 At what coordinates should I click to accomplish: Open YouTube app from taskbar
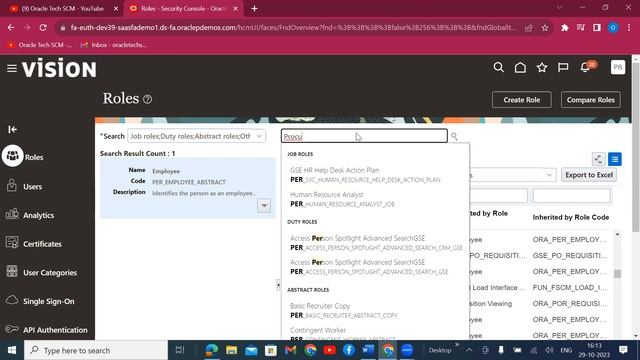tap(329, 350)
